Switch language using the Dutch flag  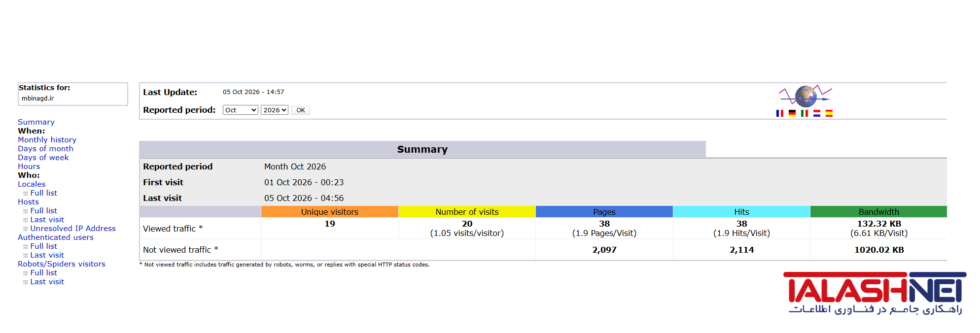(x=816, y=113)
